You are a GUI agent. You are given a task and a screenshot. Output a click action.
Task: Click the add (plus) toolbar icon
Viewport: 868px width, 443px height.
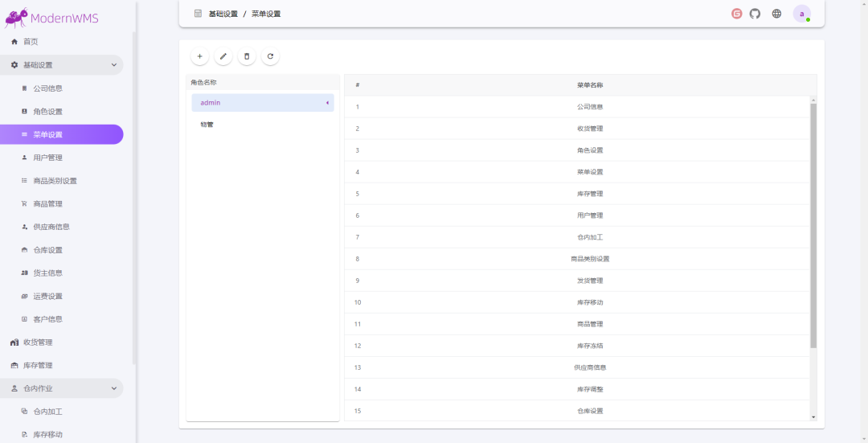point(200,56)
